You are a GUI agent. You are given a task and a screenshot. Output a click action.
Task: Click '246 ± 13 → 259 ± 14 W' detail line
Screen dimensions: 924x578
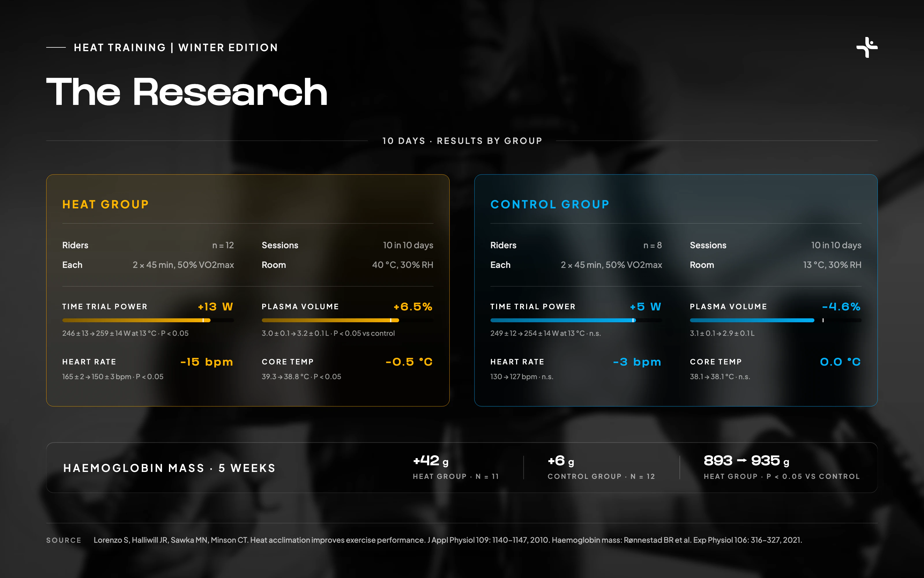[x=125, y=333]
